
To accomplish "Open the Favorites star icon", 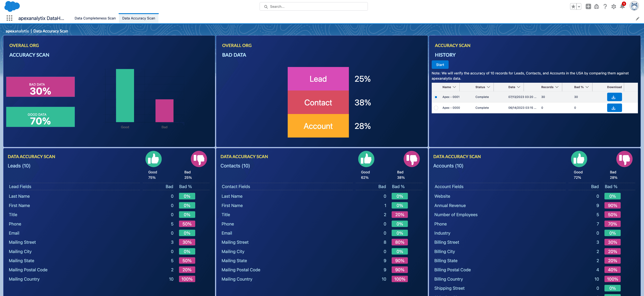I will (573, 6).
